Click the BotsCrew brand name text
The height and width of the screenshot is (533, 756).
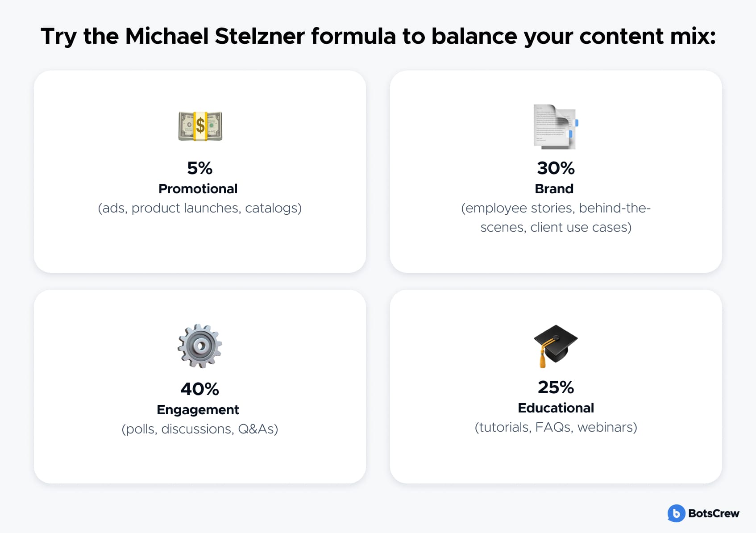point(714,513)
